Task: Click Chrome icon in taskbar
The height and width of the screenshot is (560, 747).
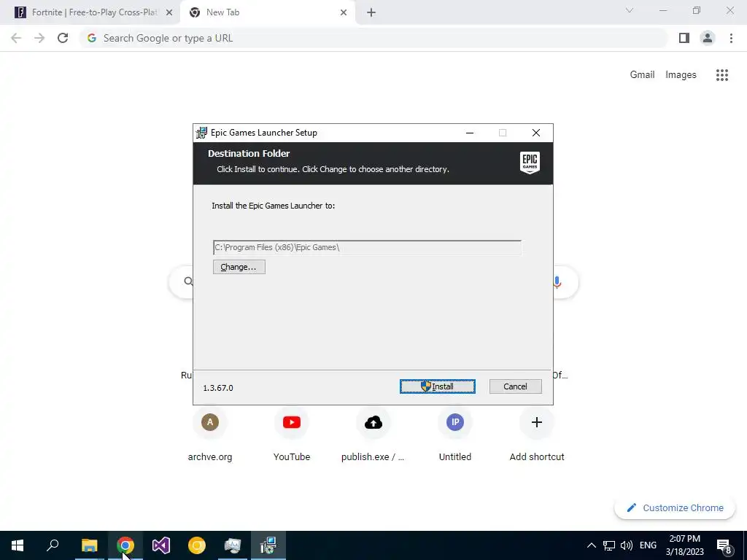Action: (125, 545)
